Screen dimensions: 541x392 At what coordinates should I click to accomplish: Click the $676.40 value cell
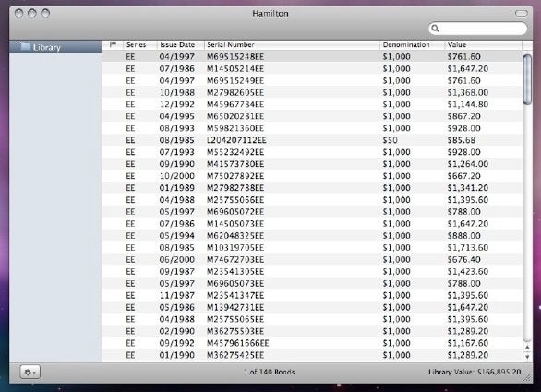point(463,259)
